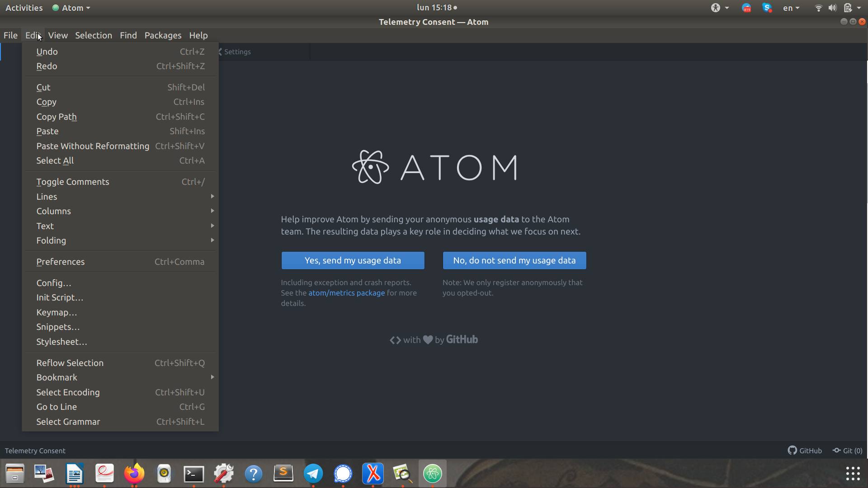This screenshot has width=868, height=488.
Task: Choose Reflow Selection entry
Action: point(120,363)
